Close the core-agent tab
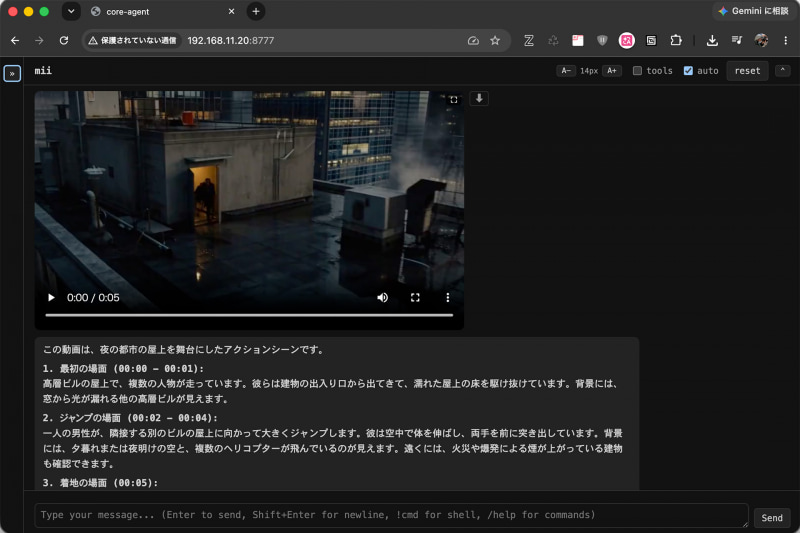800x533 pixels. (231, 11)
